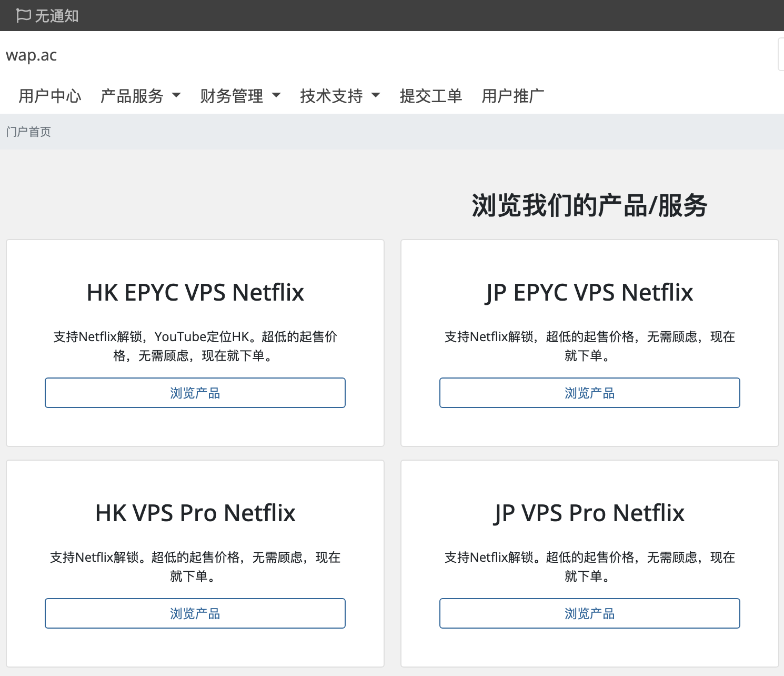Open the 无通知 notifications link
The height and width of the screenshot is (676, 784).
pyautogui.click(x=47, y=16)
